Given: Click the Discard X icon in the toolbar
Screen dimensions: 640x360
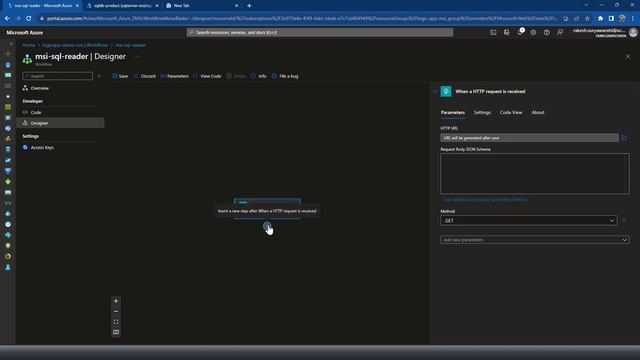Looking at the screenshot, I should point(136,76).
